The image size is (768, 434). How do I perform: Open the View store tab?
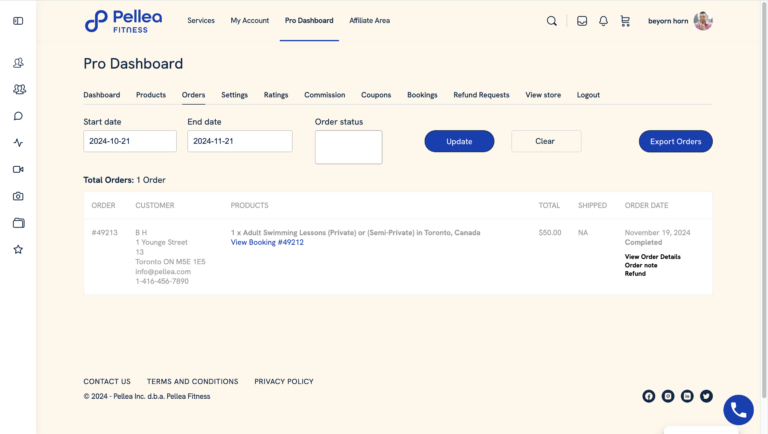pyautogui.click(x=543, y=95)
